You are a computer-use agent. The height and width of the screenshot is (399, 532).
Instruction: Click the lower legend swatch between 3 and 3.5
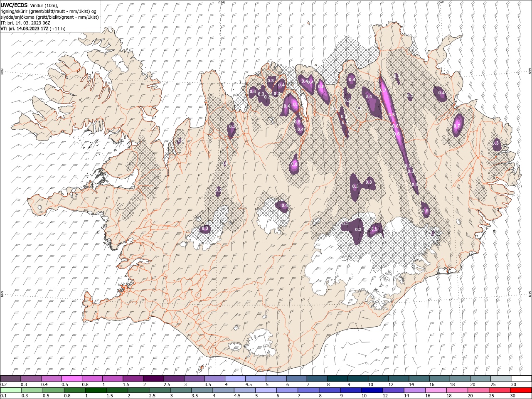(x=180, y=390)
